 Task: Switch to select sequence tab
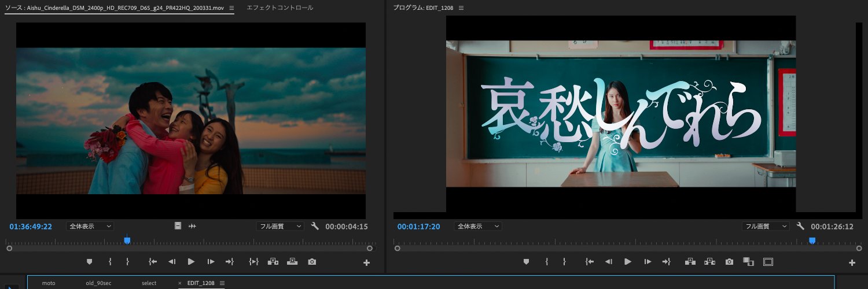(x=149, y=283)
